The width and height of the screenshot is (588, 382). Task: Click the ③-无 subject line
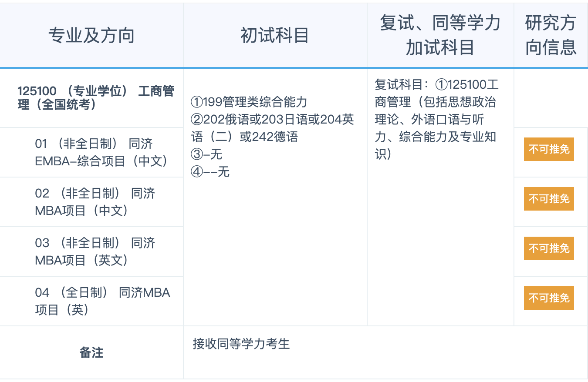pyautogui.click(x=206, y=154)
